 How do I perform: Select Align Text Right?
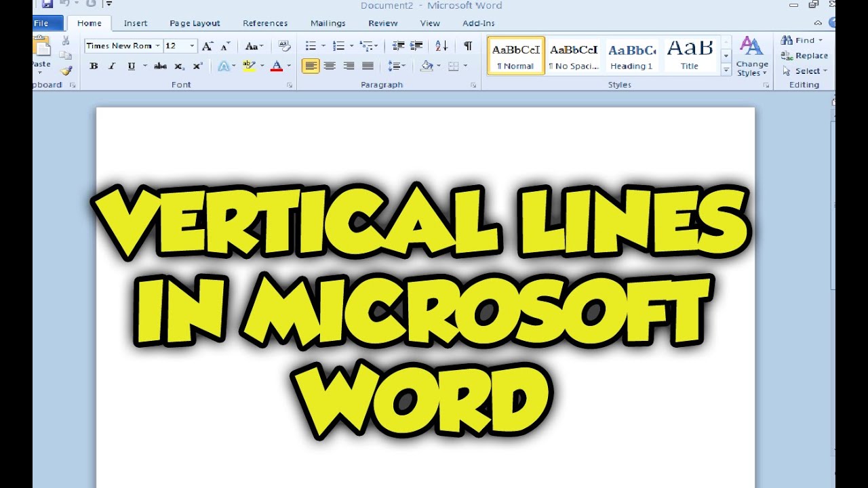click(349, 66)
